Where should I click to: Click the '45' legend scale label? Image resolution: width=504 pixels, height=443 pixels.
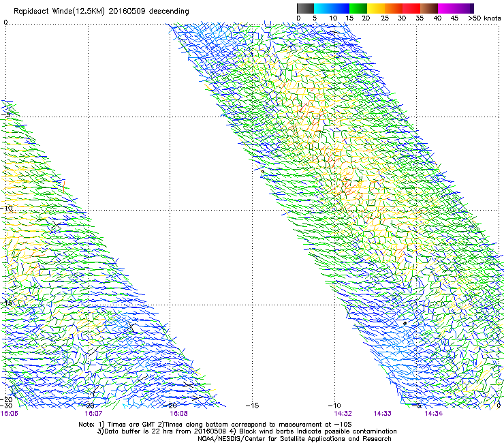454,18
